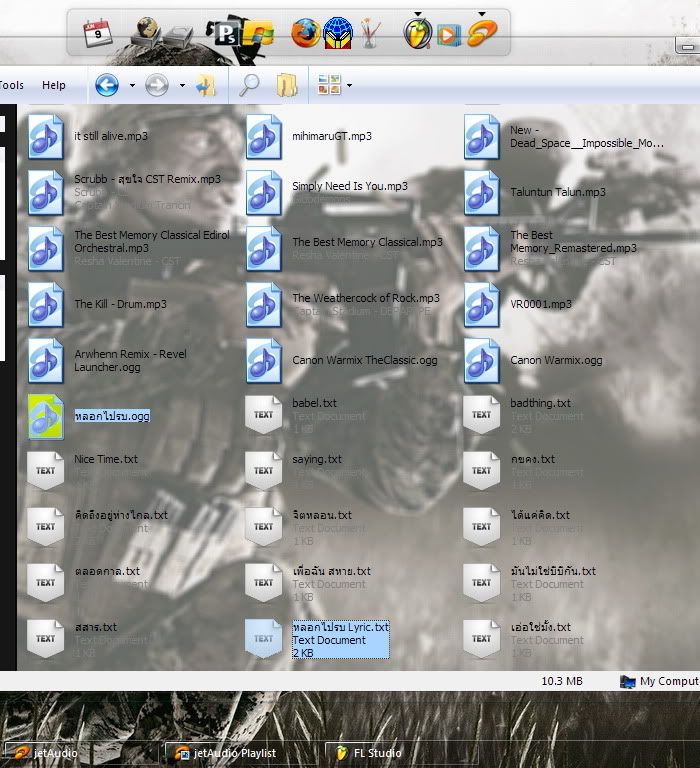This screenshot has width=700, height=768.
Task: Switch to jetAudio taskbar button
Action: [x=82, y=753]
